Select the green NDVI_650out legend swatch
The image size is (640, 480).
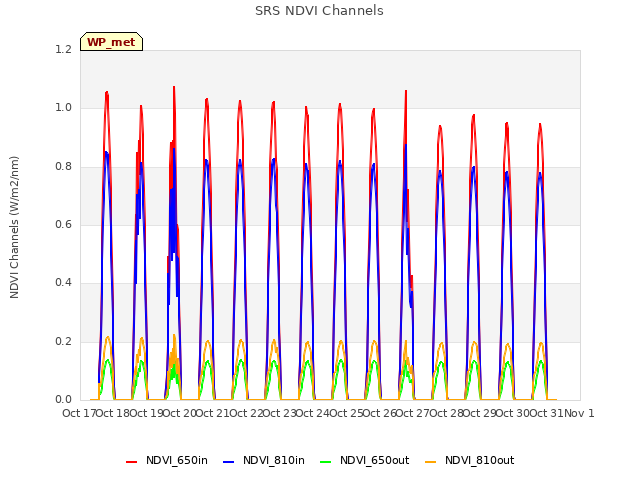(325, 461)
